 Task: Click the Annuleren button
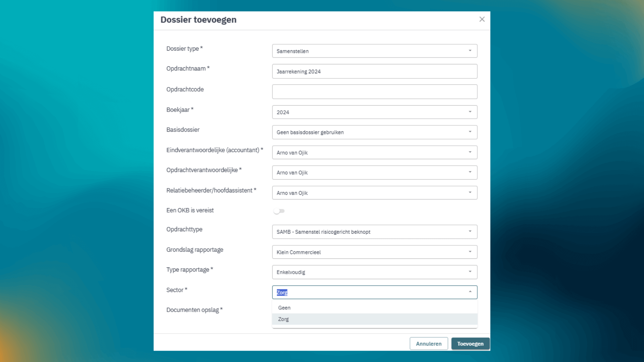click(429, 344)
